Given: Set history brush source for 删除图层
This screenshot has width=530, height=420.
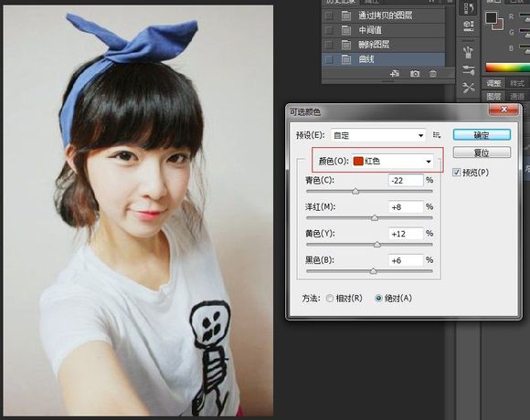Looking at the screenshot, I should (x=329, y=45).
